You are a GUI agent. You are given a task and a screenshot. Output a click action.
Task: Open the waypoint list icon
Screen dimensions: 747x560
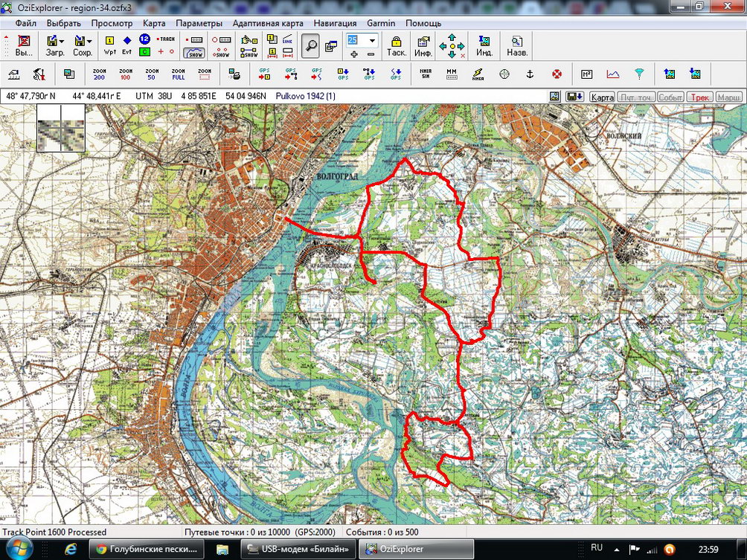[272, 39]
